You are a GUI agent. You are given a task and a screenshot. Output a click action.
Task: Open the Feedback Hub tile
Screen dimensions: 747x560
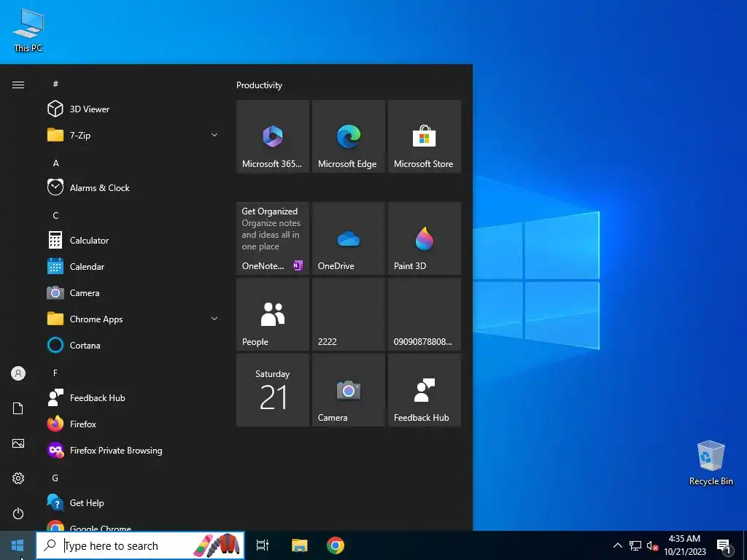425,390
